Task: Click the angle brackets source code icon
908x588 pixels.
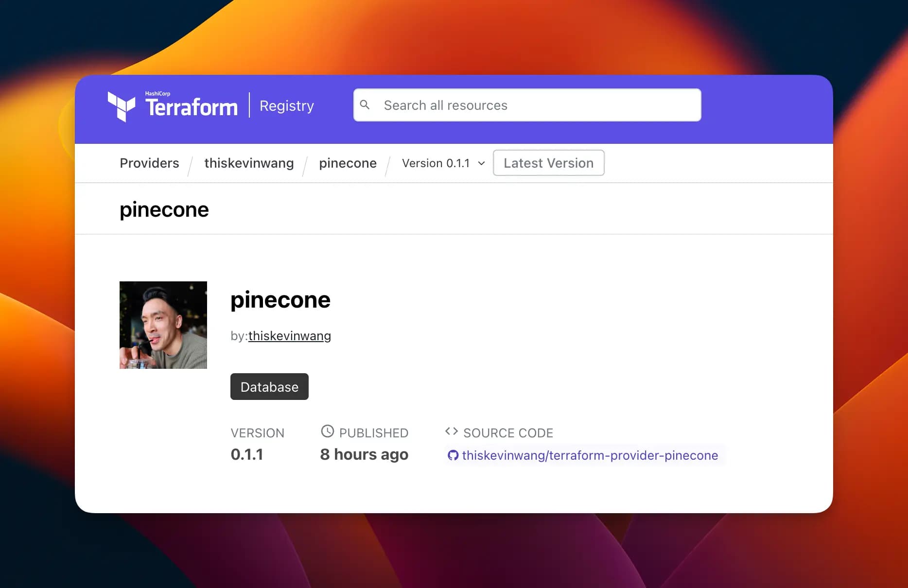Action: pos(451,431)
